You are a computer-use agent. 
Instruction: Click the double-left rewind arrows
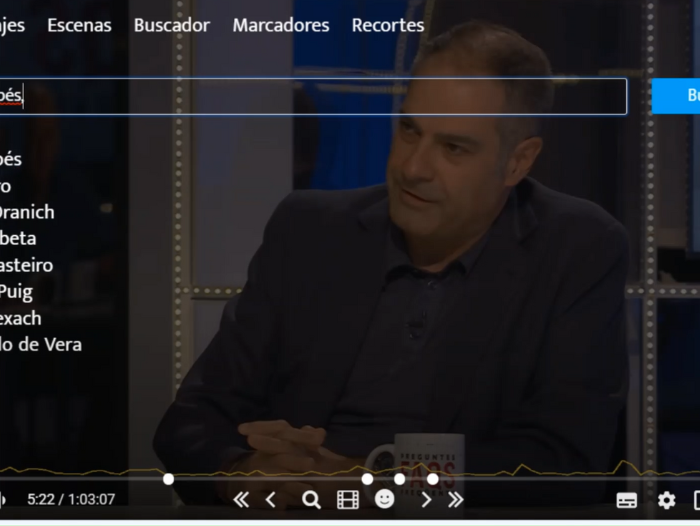pyautogui.click(x=241, y=500)
